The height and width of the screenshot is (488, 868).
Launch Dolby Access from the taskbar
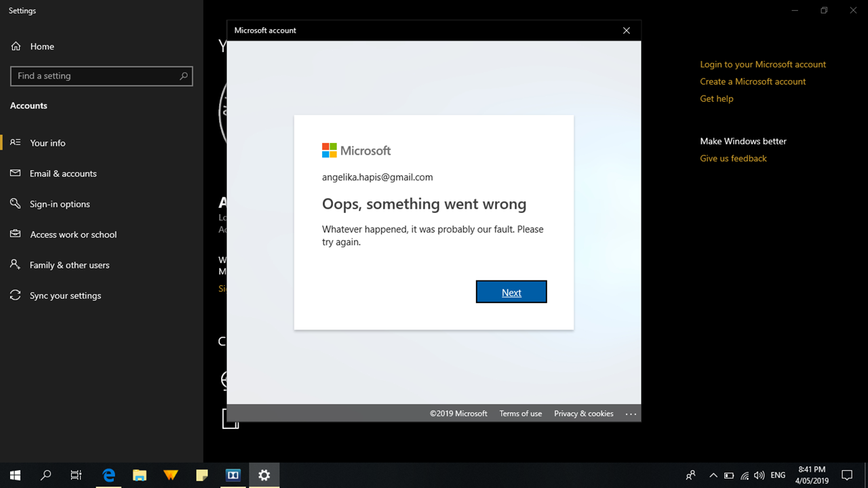[x=233, y=474]
